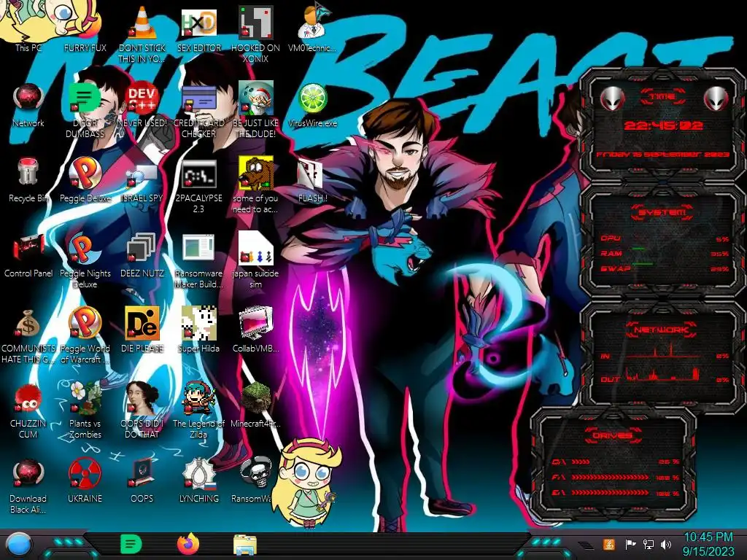Click the TIME widget digital clock
Screen dimensions: 747x560
pos(663,125)
